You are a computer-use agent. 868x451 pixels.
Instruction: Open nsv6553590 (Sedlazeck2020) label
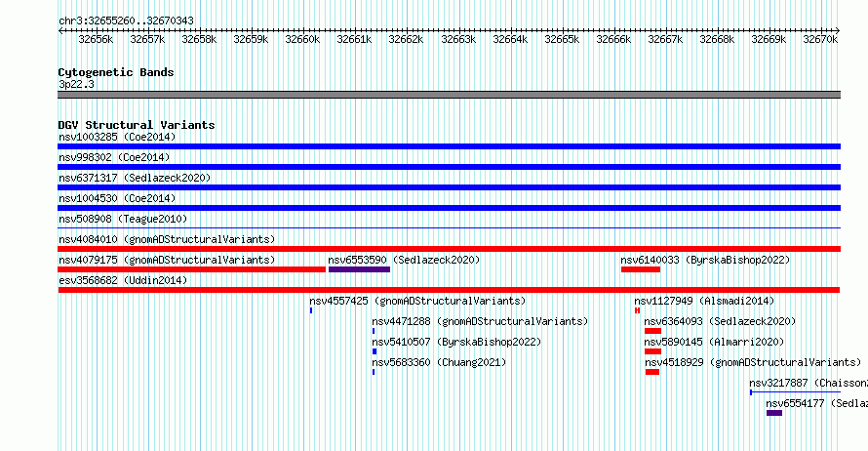(404, 260)
